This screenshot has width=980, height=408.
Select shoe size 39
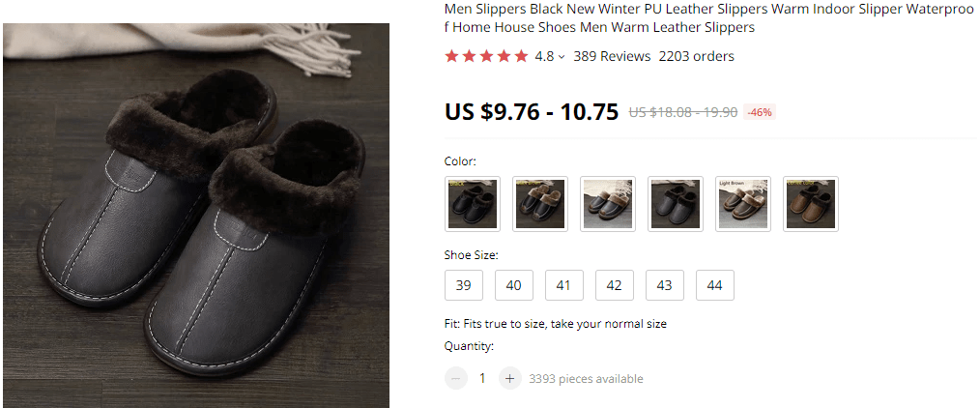pos(464,285)
